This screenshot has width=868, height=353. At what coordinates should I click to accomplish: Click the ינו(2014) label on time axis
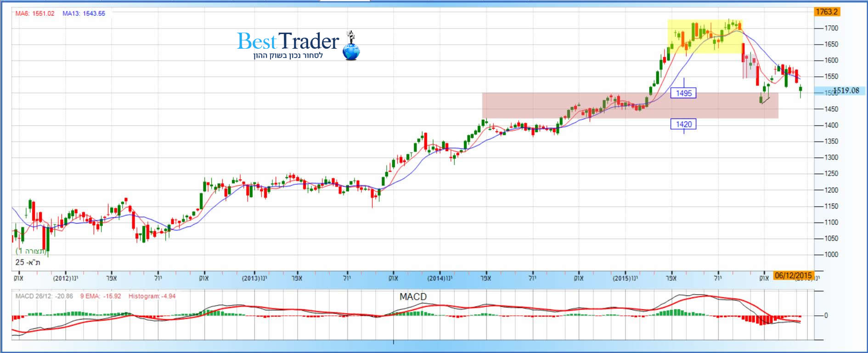pyautogui.click(x=440, y=278)
